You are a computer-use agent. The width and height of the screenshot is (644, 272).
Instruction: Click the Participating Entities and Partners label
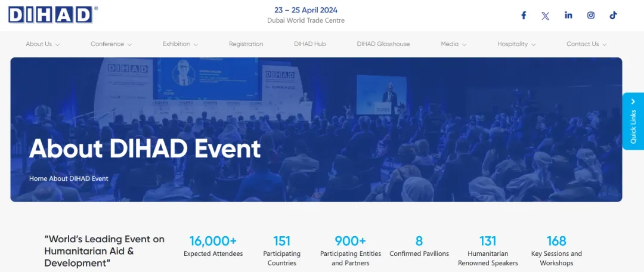(351, 258)
